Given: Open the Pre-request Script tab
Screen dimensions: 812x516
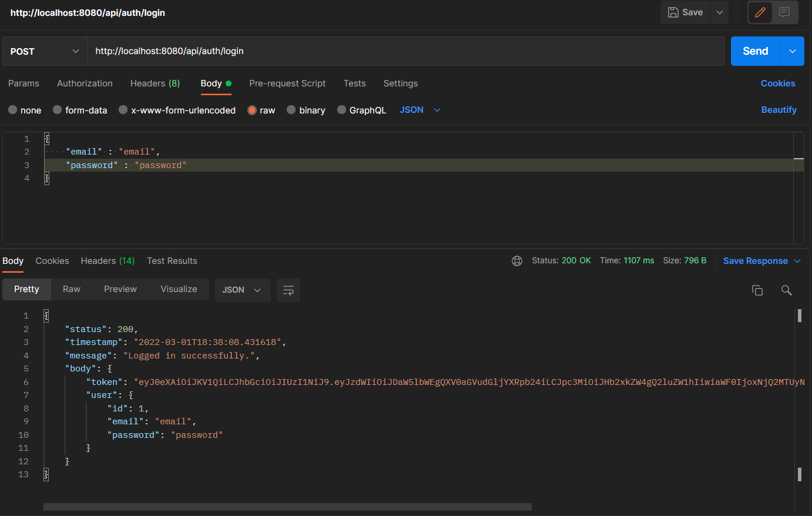Looking at the screenshot, I should coord(287,83).
